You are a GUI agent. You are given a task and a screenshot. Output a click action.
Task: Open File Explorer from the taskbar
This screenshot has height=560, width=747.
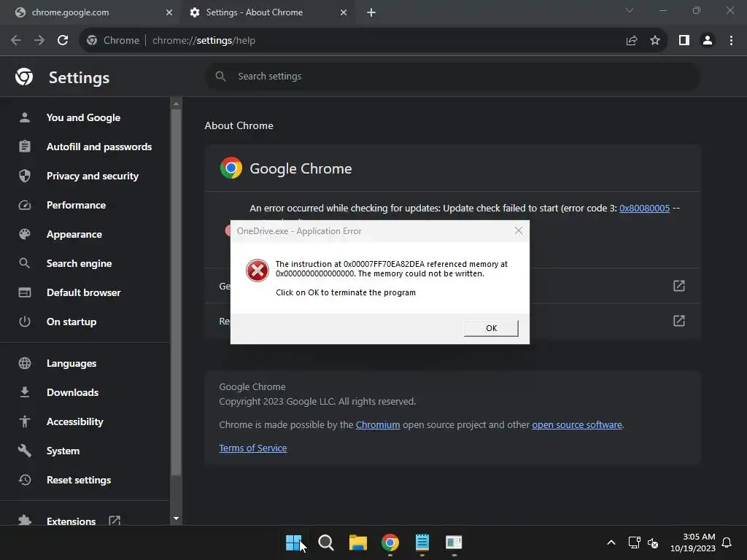tap(357, 542)
